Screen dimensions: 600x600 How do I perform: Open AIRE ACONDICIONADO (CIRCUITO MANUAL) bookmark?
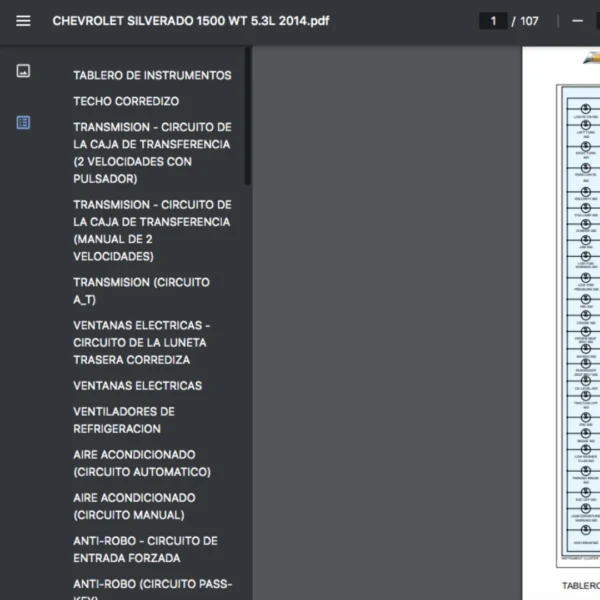(x=134, y=506)
